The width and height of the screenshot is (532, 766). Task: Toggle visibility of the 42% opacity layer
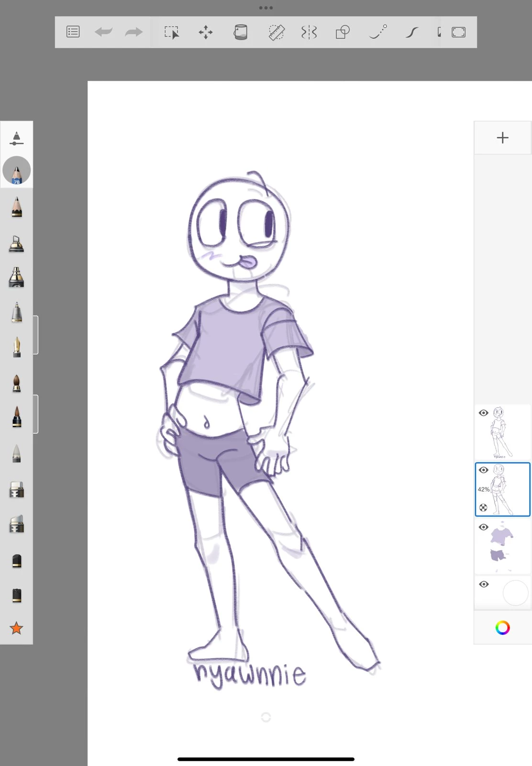483,470
